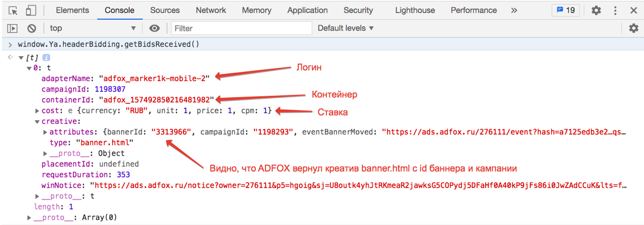The height and width of the screenshot is (225, 644).
Task: Expand the cost object entry
Action: click(37, 111)
